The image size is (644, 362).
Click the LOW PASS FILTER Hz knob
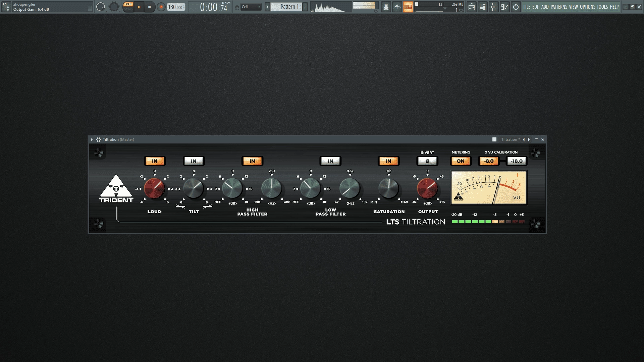350,188
